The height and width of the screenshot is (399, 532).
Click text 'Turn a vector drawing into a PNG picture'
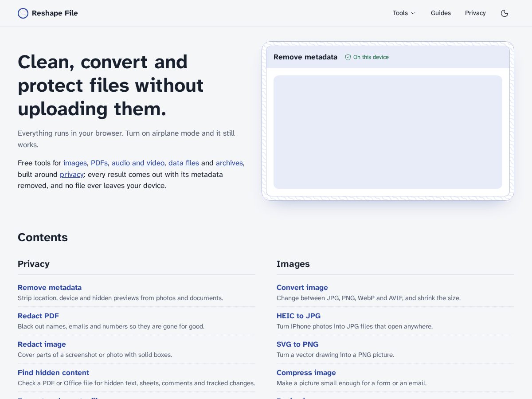click(335, 355)
